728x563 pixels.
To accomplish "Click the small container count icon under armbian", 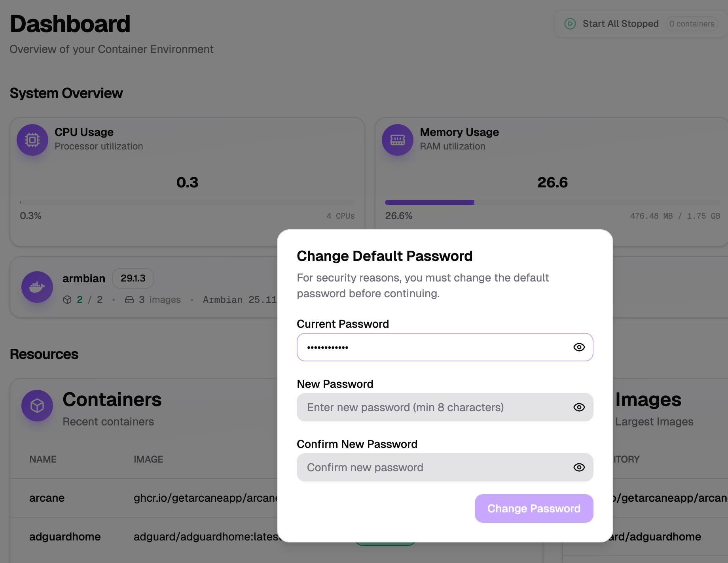I will [x=67, y=300].
